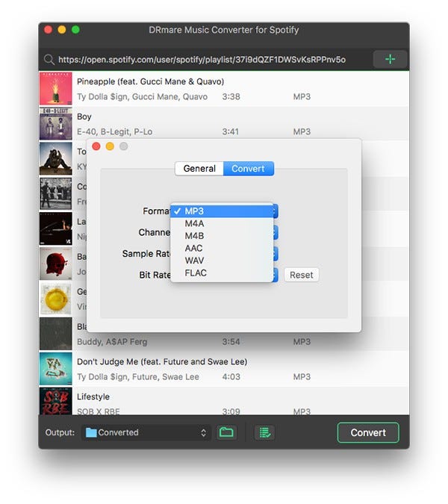Click artist text Ty Dolla $ign, Future, Swae Lee
The height and width of the screenshot is (504, 448).
pyautogui.click(x=138, y=377)
